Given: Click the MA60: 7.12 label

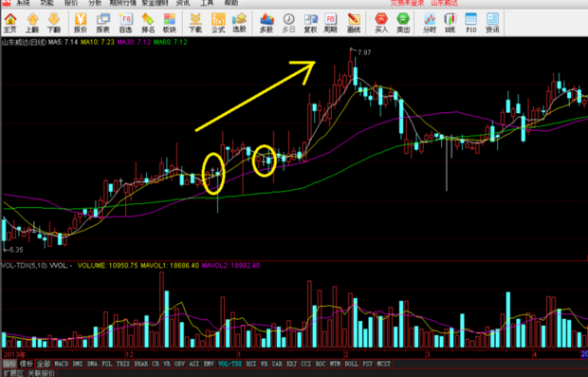Looking at the screenshot, I should point(171,42).
